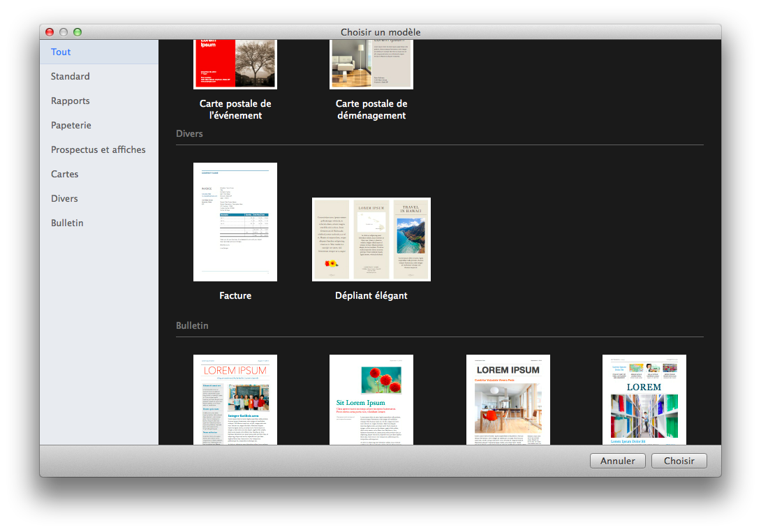This screenshot has height=532, width=761.
Task: Open the Prospectus et affiches category
Action: click(98, 150)
